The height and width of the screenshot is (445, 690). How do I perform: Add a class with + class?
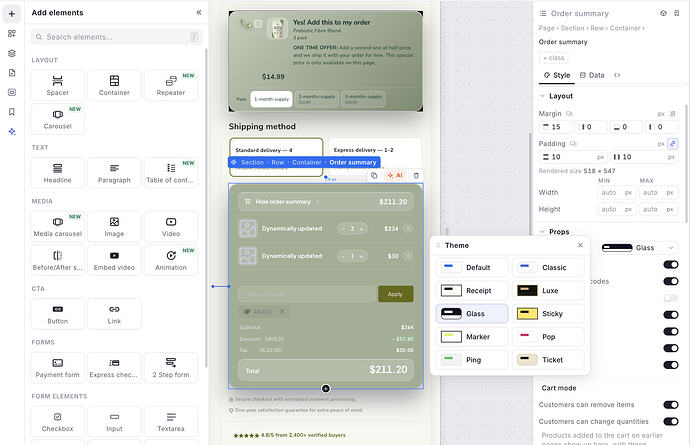554,58
